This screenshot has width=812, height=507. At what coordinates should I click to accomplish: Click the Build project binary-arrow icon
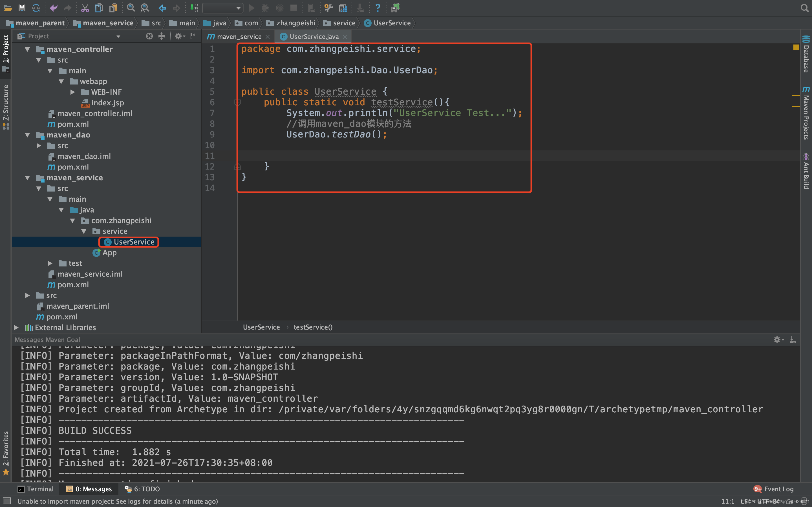tap(194, 8)
